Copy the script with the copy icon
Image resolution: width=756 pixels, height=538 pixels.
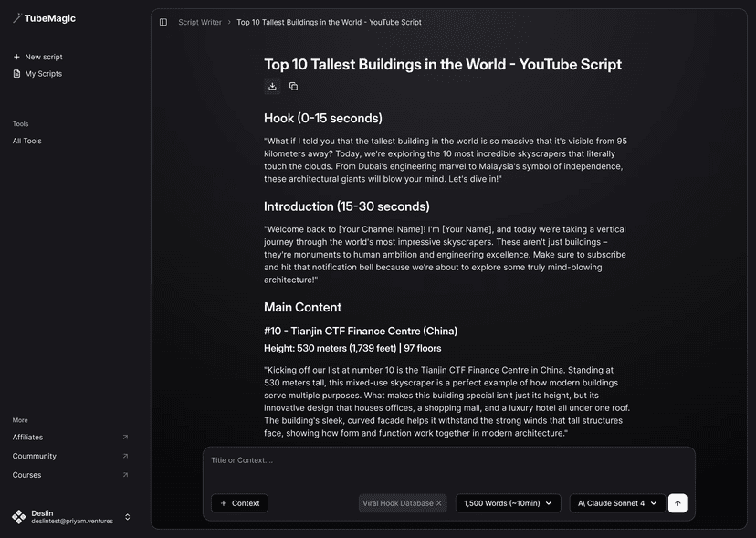coord(292,85)
